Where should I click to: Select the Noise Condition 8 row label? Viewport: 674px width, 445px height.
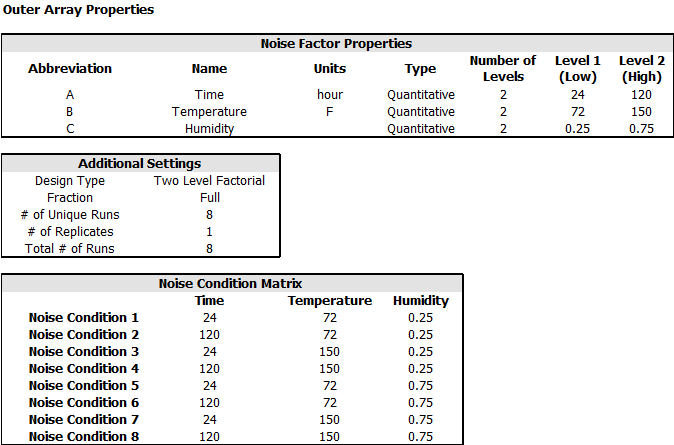84,437
